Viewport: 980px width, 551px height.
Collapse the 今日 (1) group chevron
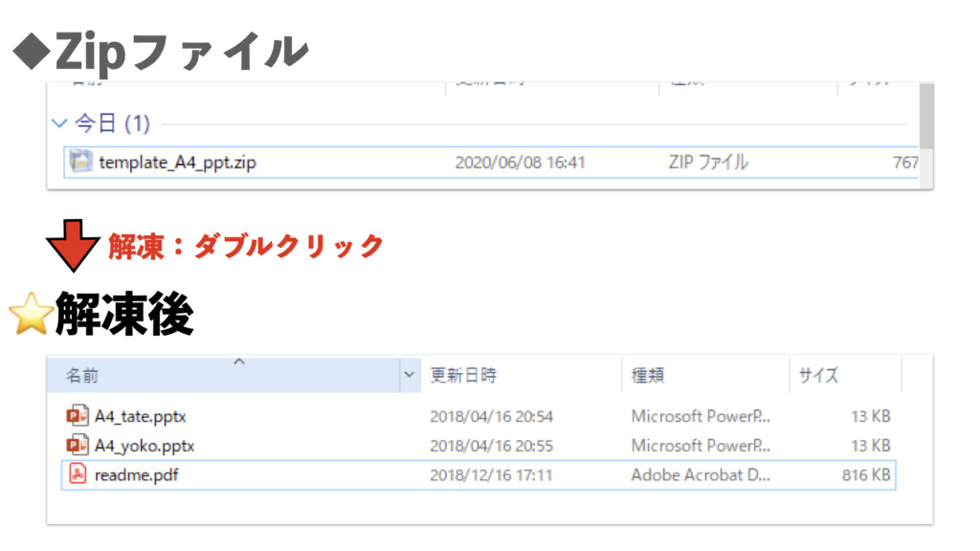(x=59, y=123)
